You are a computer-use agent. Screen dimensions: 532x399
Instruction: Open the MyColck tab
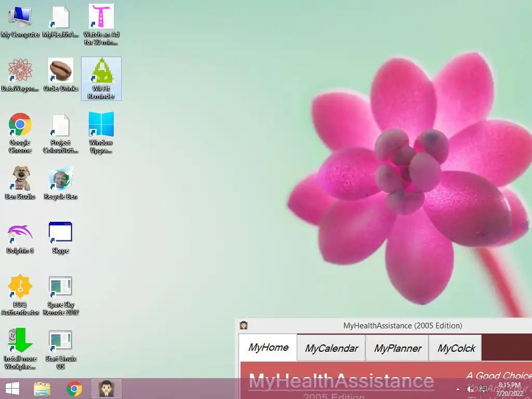click(456, 348)
